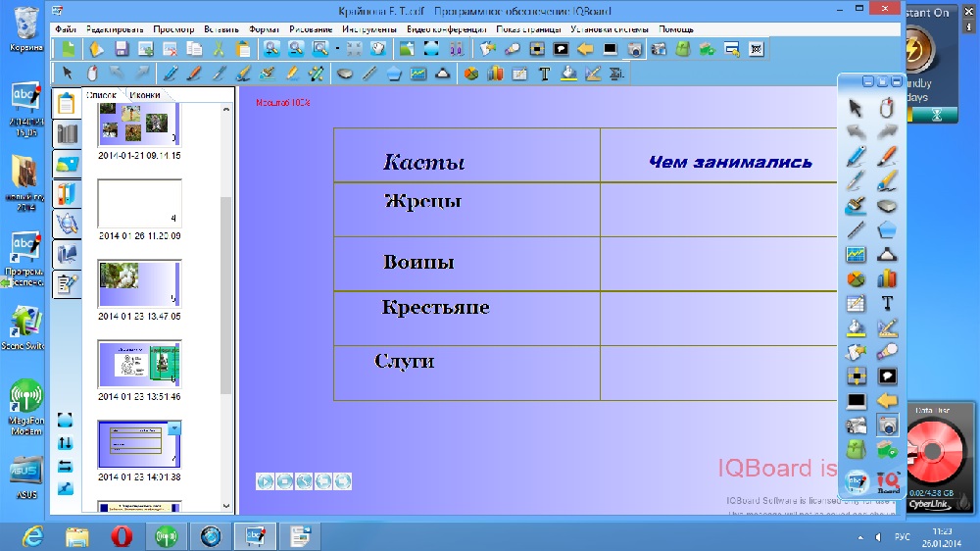Click the yellow back arrow in floating palette

[887, 401]
